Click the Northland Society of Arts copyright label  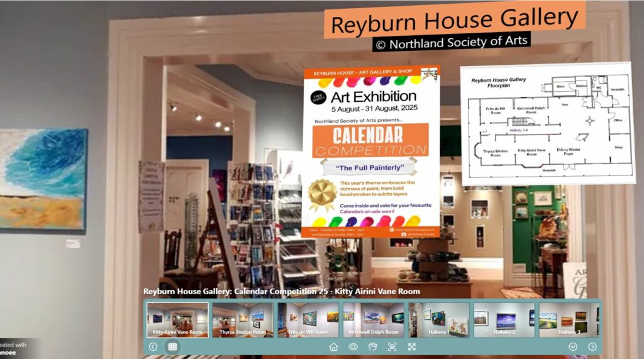point(452,42)
